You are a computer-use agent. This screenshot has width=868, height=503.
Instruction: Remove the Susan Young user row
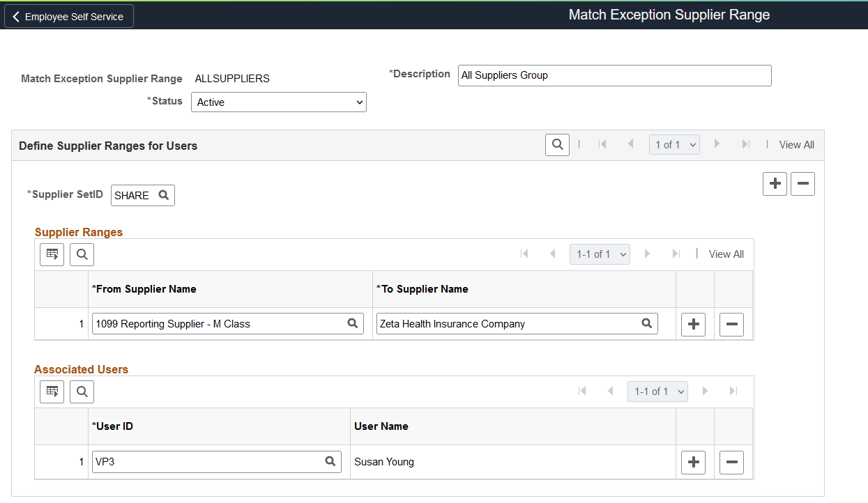pyautogui.click(x=731, y=462)
